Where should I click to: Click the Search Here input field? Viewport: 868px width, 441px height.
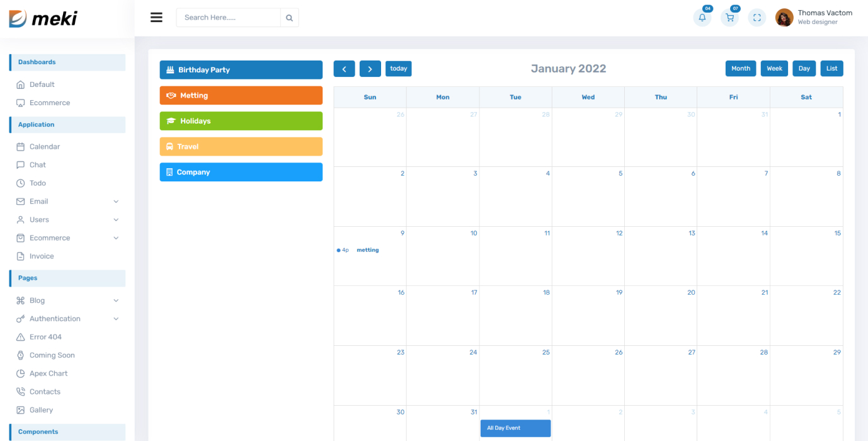click(228, 18)
